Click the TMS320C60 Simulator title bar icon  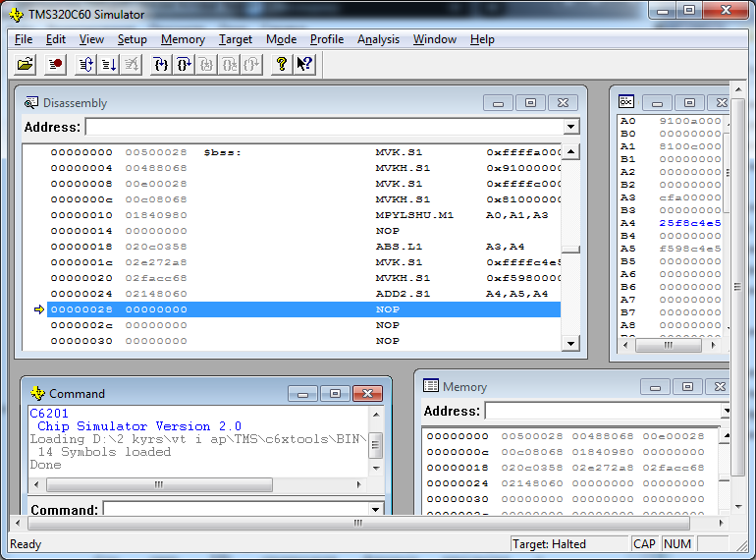(17, 15)
